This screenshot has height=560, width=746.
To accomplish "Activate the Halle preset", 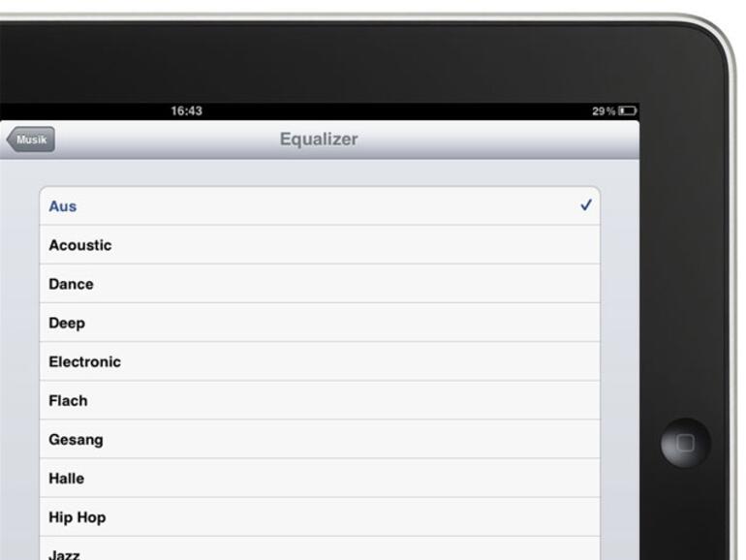I will tap(320, 479).
